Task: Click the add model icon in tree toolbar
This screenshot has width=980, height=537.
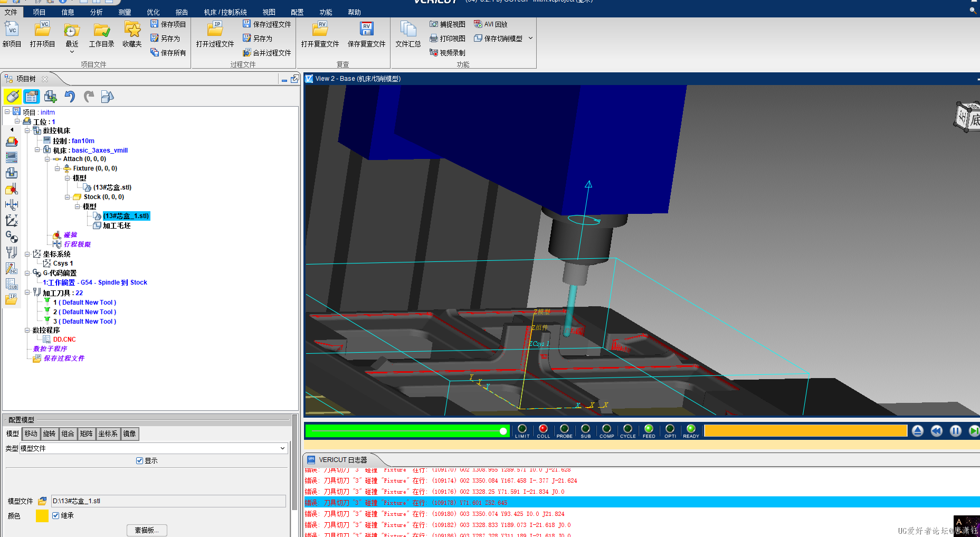Action: [51, 97]
